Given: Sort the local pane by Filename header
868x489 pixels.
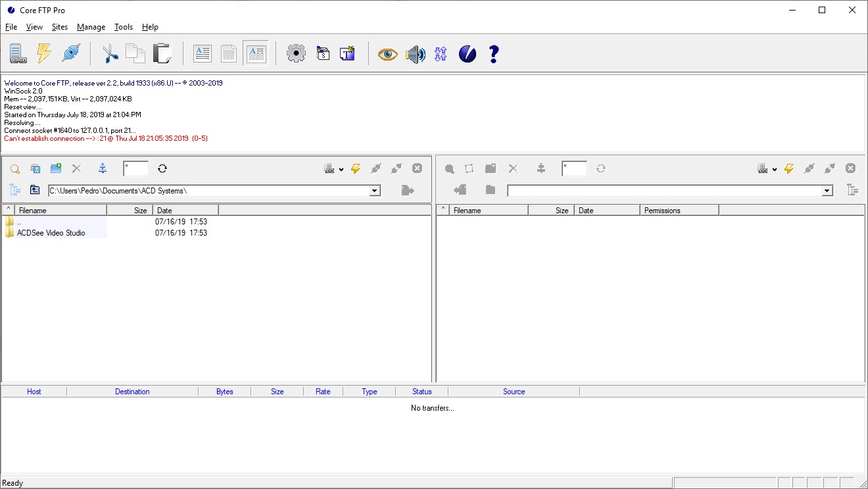Looking at the screenshot, I should [61, 211].
